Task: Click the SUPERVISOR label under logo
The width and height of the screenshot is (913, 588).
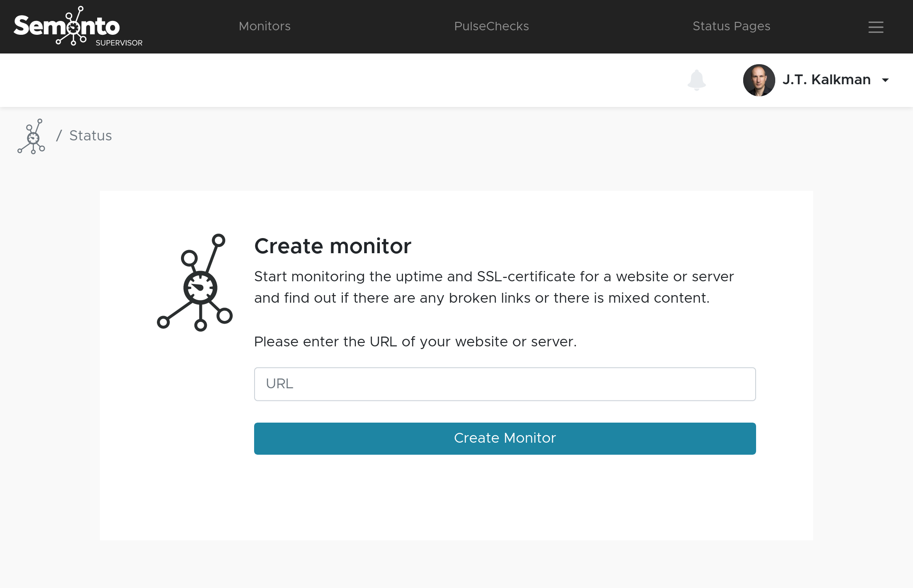Action: point(119,43)
